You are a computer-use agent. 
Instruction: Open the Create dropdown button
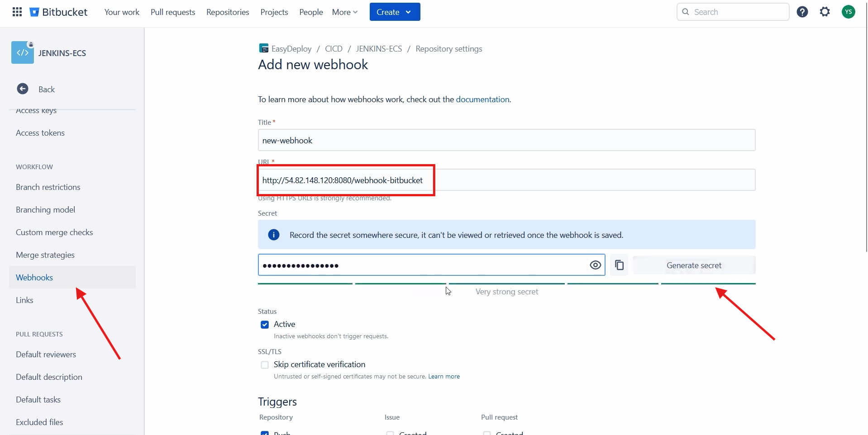coord(395,12)
